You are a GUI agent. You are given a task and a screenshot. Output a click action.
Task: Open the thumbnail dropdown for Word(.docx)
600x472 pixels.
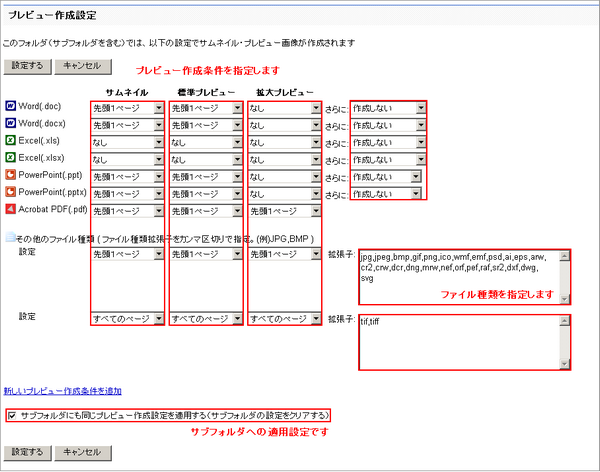click(128, 125)
